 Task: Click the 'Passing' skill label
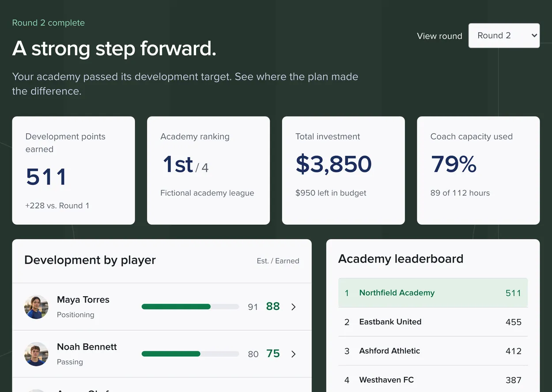click(x=70, y=362)
